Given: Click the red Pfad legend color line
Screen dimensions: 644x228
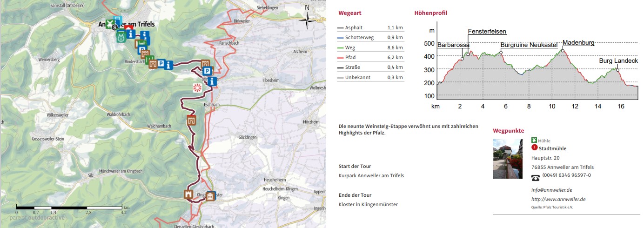Looking at the screenshot, I should 341,58.
